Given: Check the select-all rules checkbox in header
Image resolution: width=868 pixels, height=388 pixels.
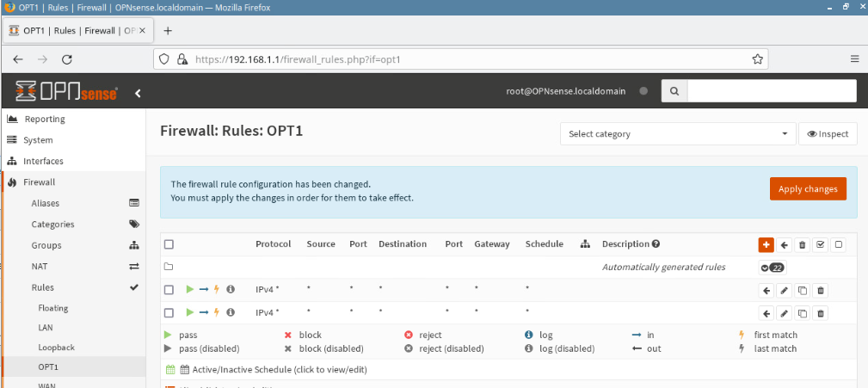Looking at the screenshot, I should 169,244.
